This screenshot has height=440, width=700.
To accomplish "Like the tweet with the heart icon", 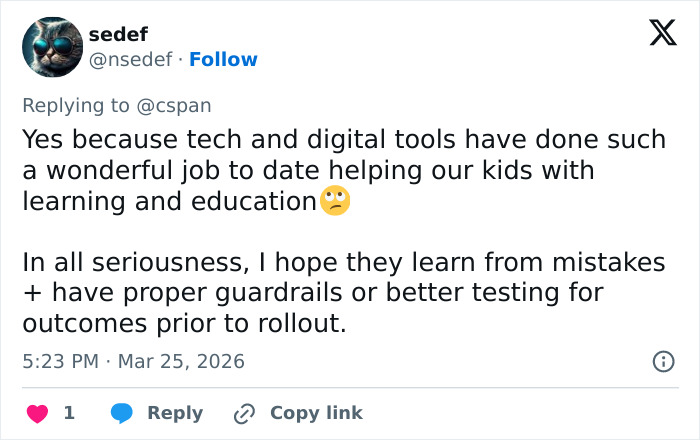I will tap(36, 413).
